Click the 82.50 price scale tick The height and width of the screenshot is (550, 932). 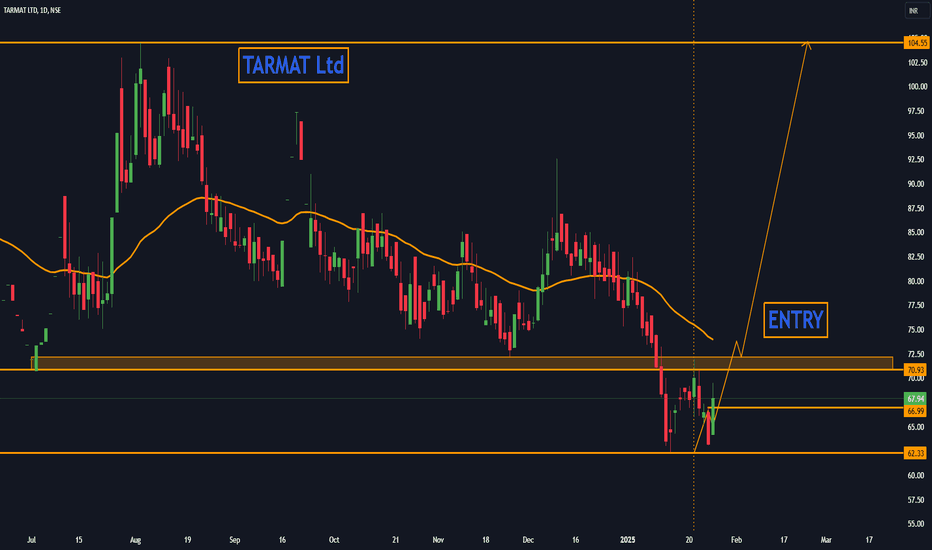coord(917,257)
